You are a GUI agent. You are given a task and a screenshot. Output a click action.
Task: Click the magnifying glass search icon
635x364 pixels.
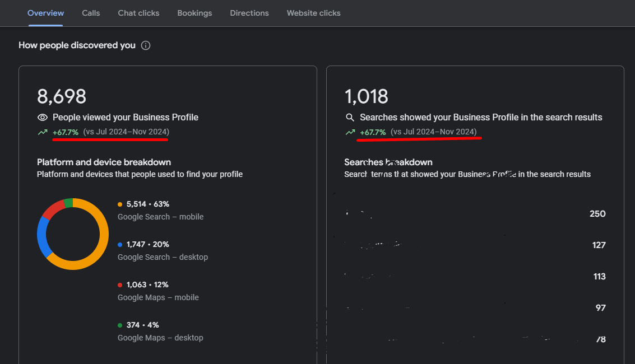[x=350, y=118]
